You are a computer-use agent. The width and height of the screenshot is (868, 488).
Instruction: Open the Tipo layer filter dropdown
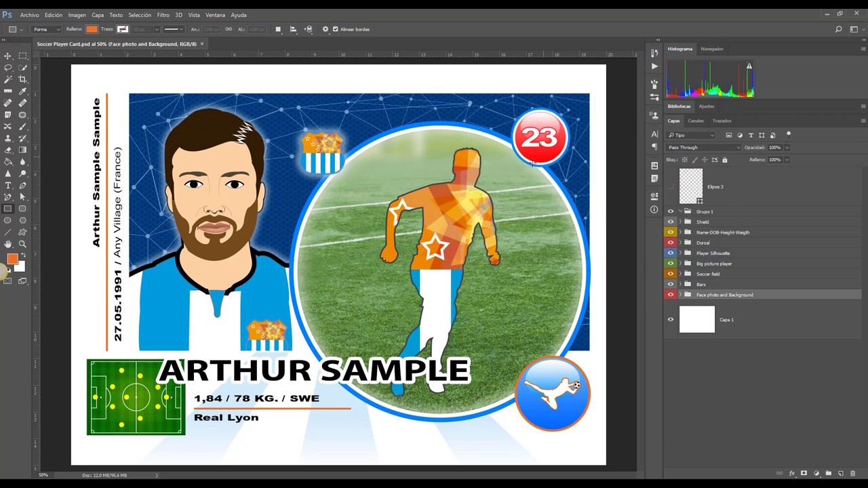(x=691, y=135)
